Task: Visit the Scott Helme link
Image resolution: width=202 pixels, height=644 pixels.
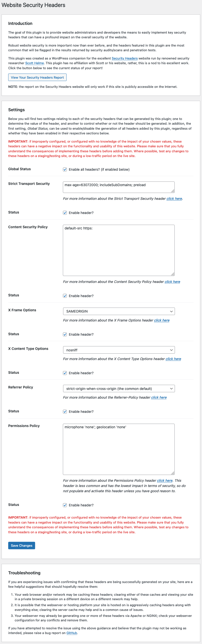Action: click(35, 63)
